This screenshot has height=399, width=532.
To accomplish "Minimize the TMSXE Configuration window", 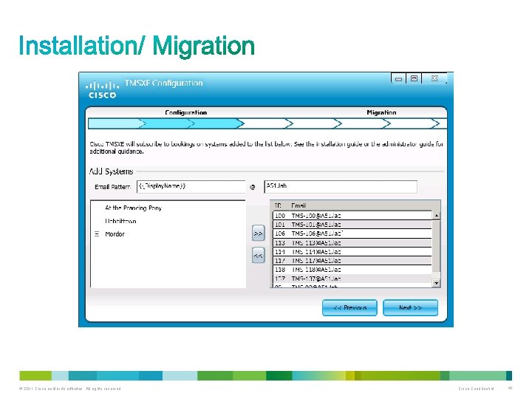I will tap(399, 79).
